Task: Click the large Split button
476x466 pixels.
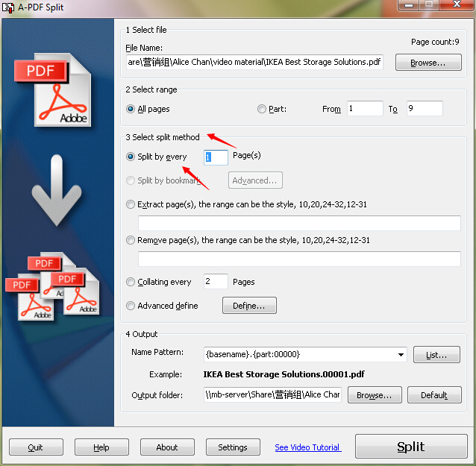Action: [x=411, y=447]
